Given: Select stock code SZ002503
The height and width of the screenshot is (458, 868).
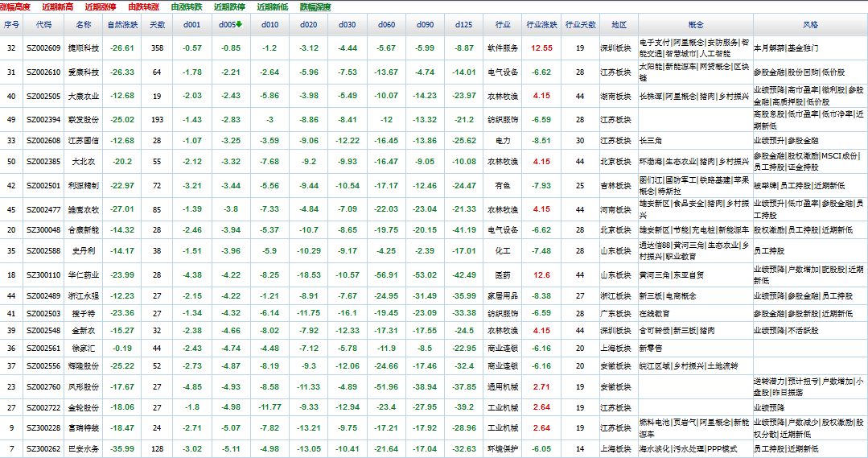Looking at the screenshot, I should pyautogui.click(x=43, y=313).
